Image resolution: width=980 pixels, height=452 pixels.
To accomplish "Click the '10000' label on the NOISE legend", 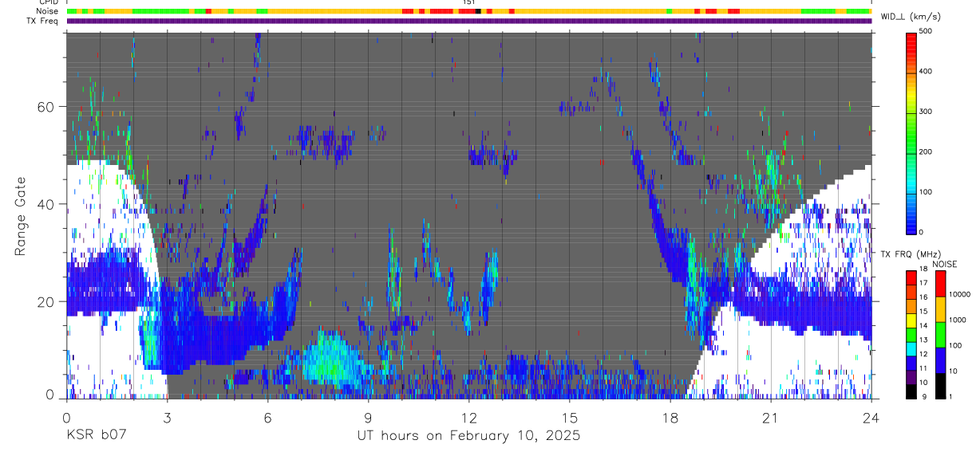I will tap(958, 294).
